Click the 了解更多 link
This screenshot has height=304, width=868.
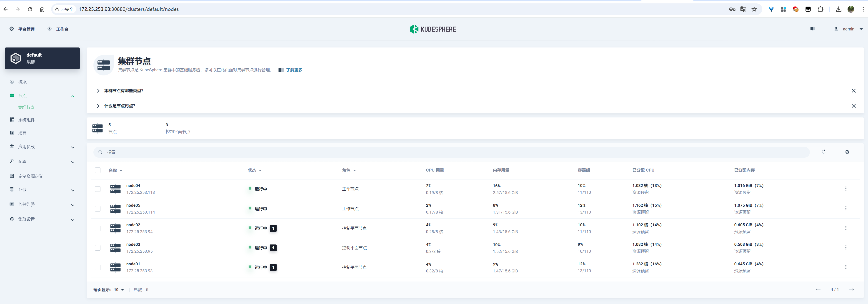[x=294, y=70]
